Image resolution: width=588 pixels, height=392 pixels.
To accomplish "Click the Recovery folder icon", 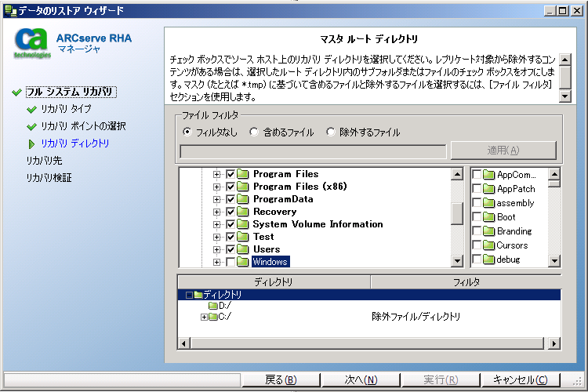I will pyautogui.click(x=242, y=212).
